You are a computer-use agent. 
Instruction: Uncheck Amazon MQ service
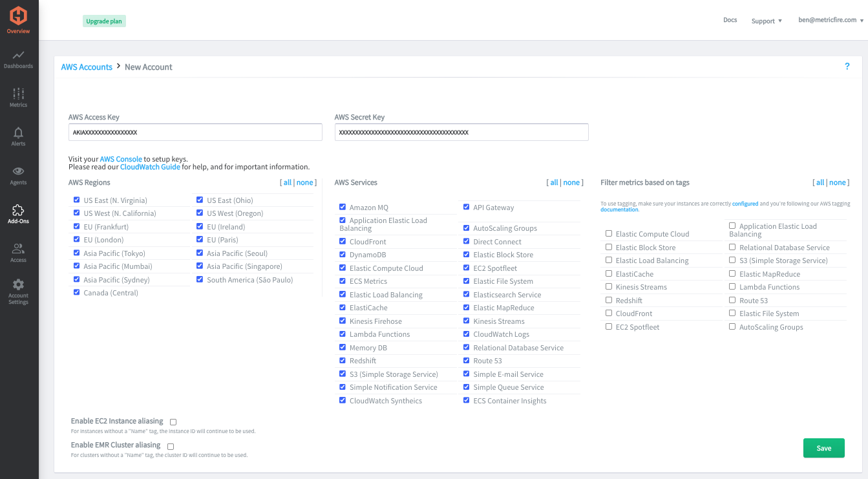343,207
